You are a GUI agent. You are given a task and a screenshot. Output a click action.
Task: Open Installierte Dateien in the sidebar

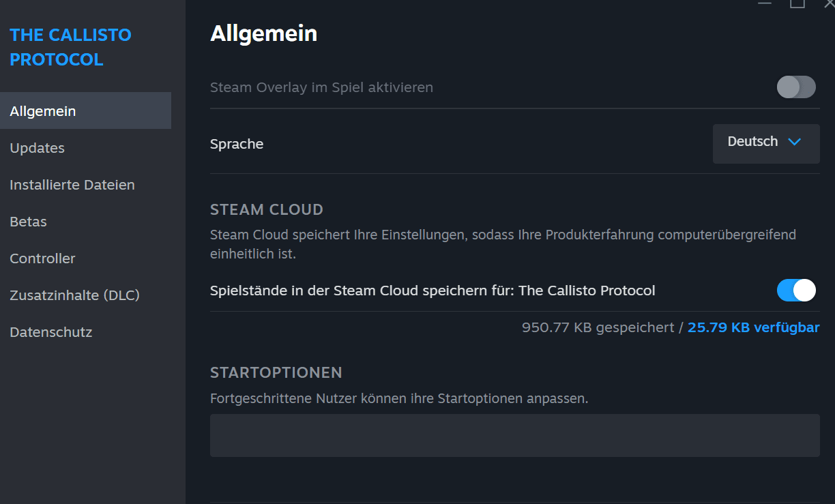click(x=72, y=185)
